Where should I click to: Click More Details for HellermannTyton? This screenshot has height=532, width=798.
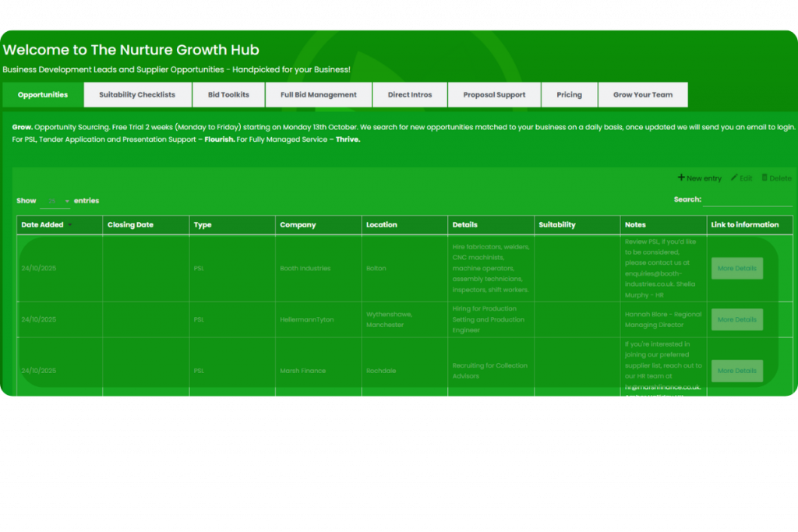(x=736, y=319)
